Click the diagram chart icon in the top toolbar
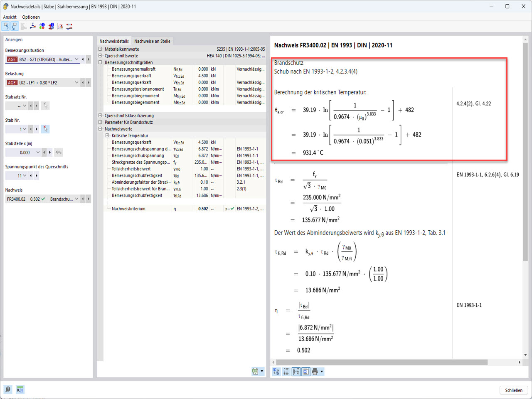 pos(60,26)
